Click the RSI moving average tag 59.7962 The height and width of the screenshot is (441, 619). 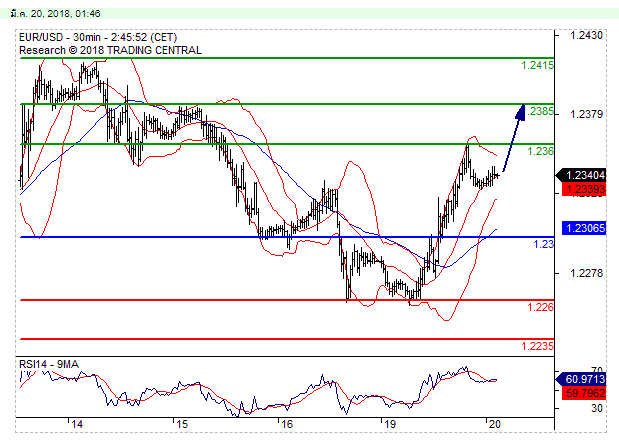(584, 393)
